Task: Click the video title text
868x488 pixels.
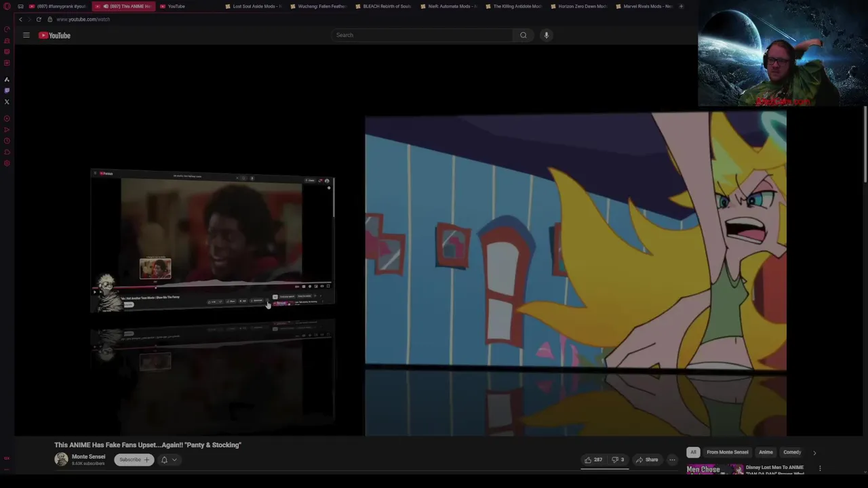Action: click(148, 445)
